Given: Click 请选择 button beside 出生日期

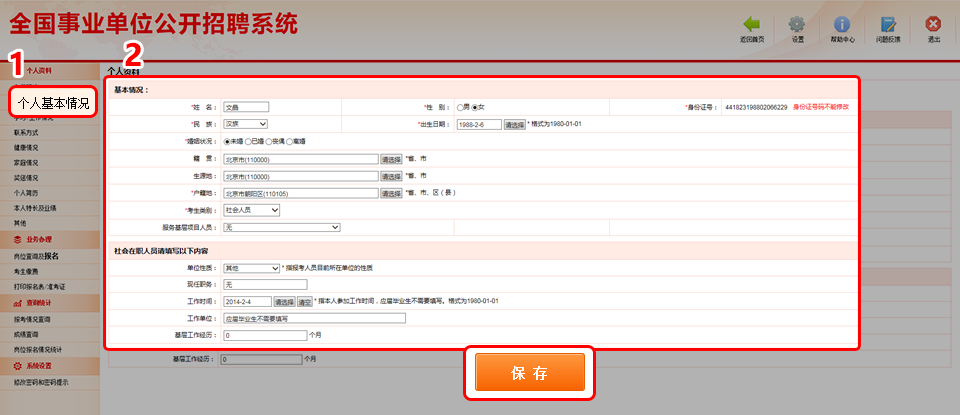Looking at the screenshot, I should [514, 124].
